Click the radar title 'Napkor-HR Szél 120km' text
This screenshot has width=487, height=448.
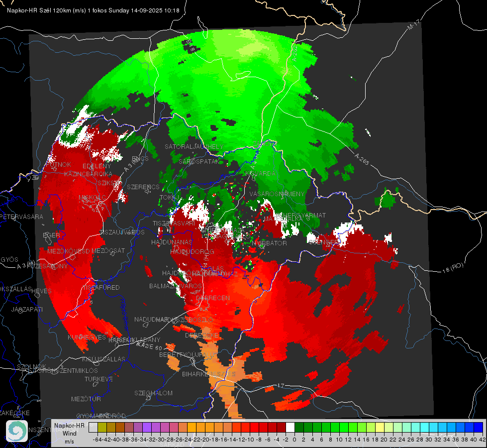click(39, 10)
